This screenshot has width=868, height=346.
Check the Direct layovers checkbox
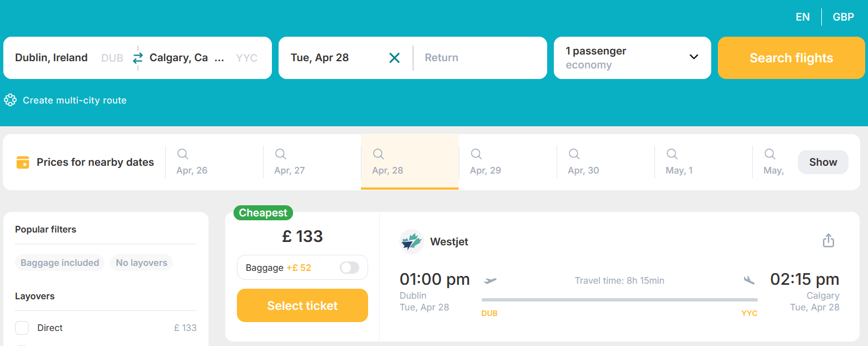tap(22, 328)
